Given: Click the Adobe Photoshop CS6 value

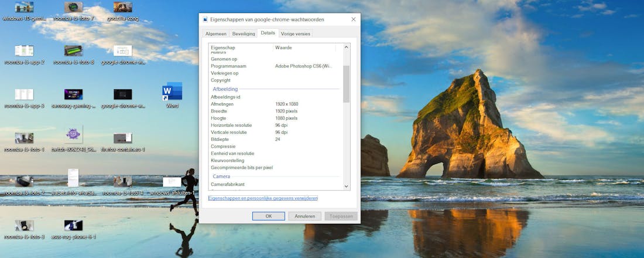Looking at the screenshot, I should (304, 66).
